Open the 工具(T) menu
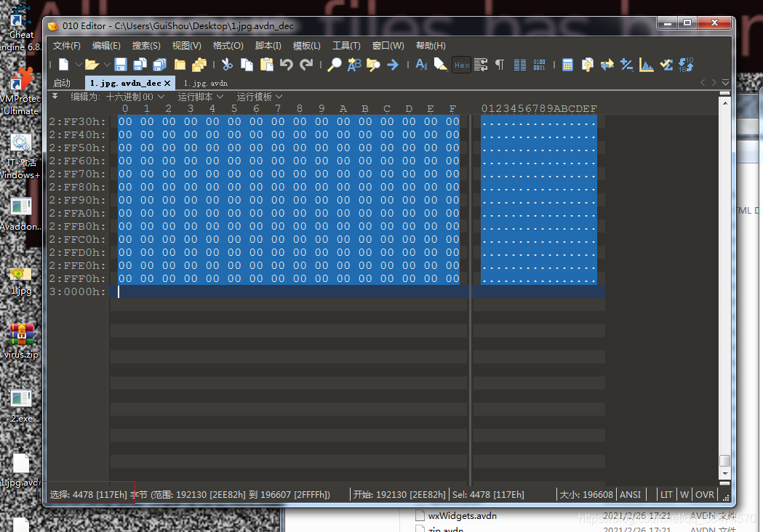Screen dimensions: 763x532 [346, 46]
